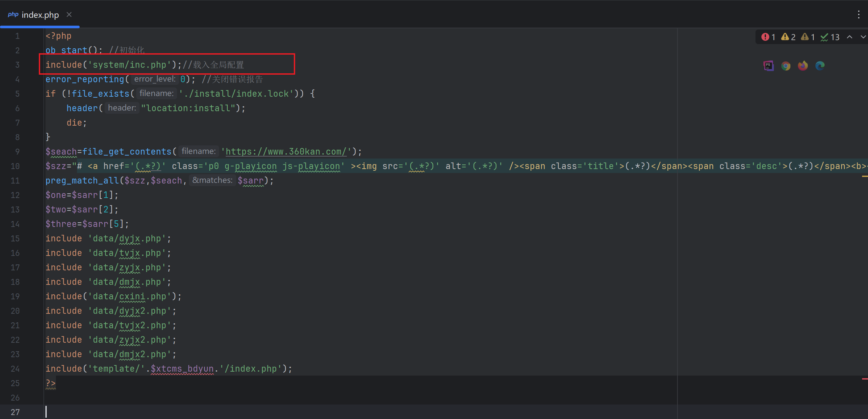
Task: Click the <?php opening tag
Action: (58, 36)
